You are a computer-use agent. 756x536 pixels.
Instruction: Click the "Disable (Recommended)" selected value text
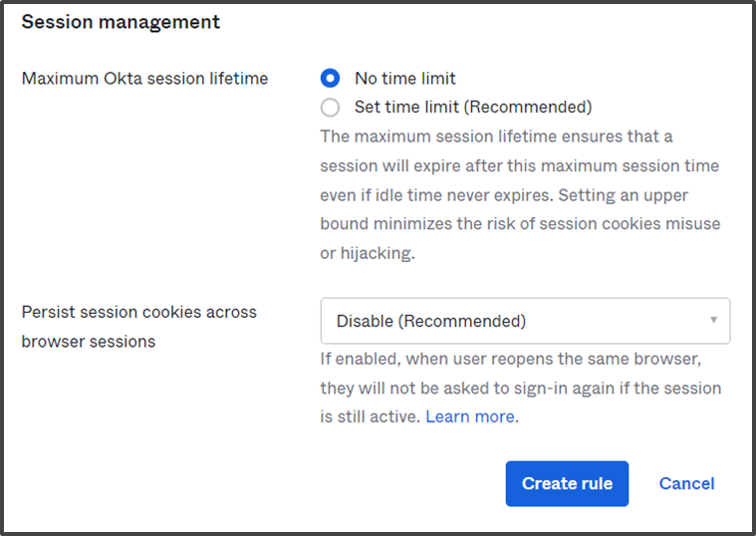pyautogui.click(x=431, y=322)
